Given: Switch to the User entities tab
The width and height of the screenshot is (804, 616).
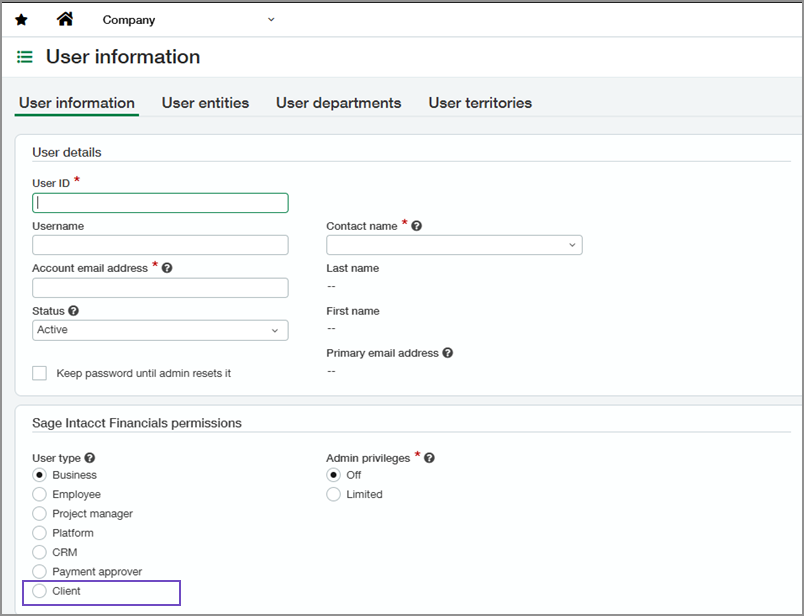Looking at the screenshot, I should pyautogui.click(x=205, y=103).
